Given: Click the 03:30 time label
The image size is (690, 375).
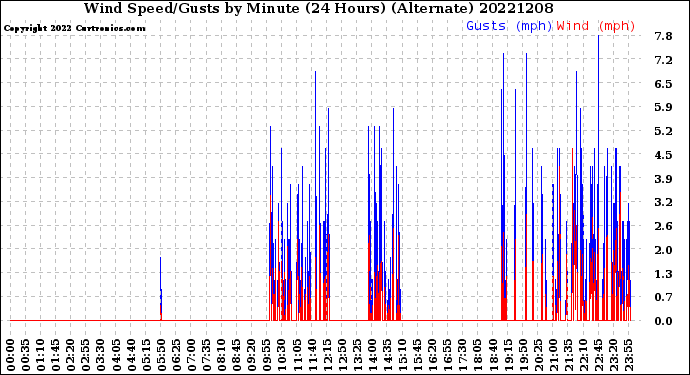Looking at the screenshot, I should (x=101, y=355).
